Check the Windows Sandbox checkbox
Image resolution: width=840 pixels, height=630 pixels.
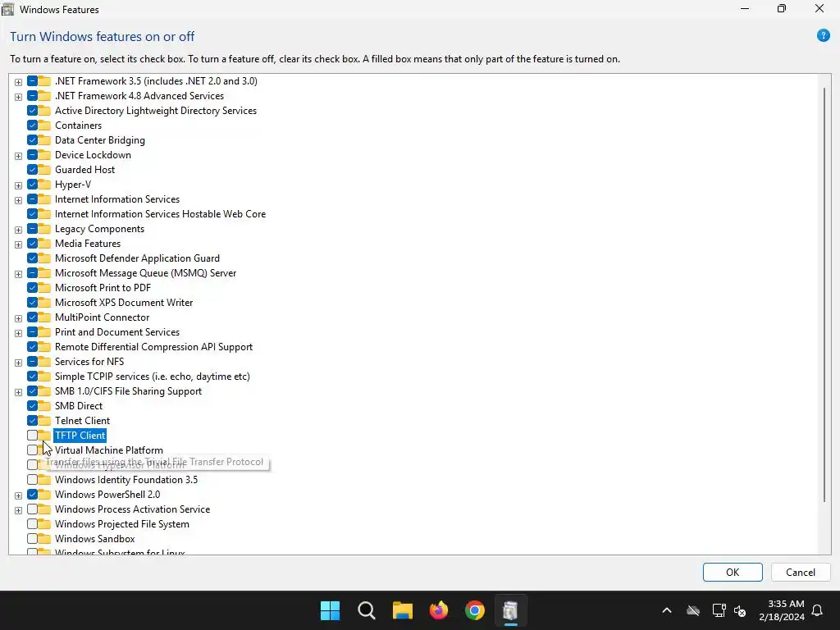pos(32,538)
